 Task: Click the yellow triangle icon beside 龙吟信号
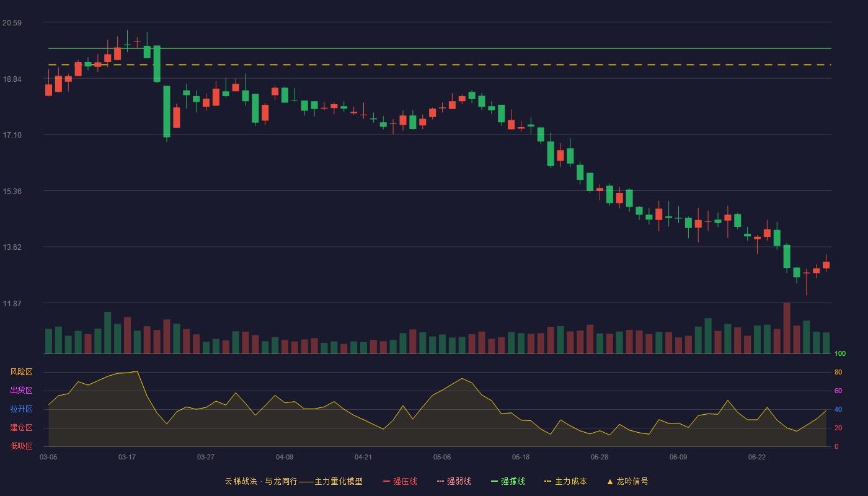coord(610,481)
